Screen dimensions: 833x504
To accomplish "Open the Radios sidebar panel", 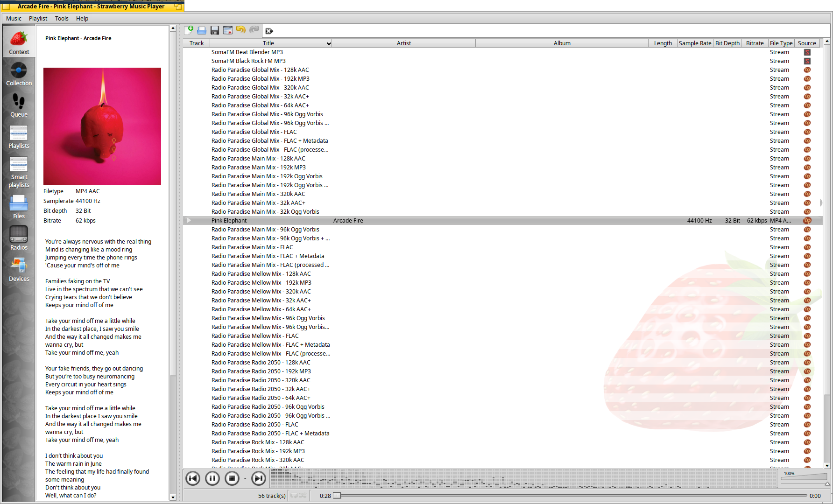I will (x=19, y=238).
